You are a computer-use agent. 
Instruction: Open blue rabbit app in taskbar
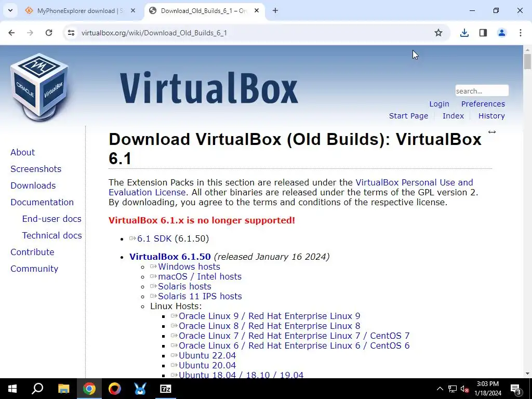click(140, 389)
